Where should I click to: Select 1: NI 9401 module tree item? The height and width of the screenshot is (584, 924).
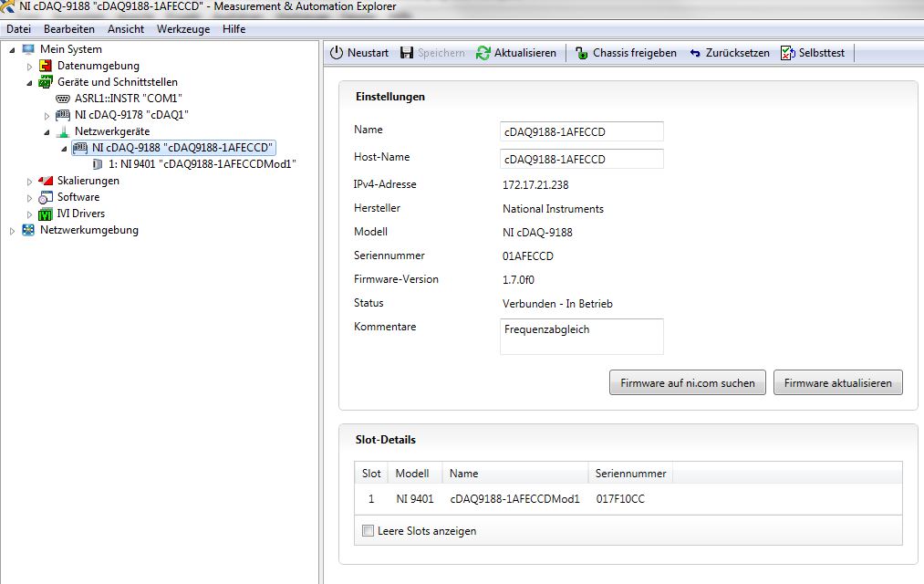tap(202, 164)
